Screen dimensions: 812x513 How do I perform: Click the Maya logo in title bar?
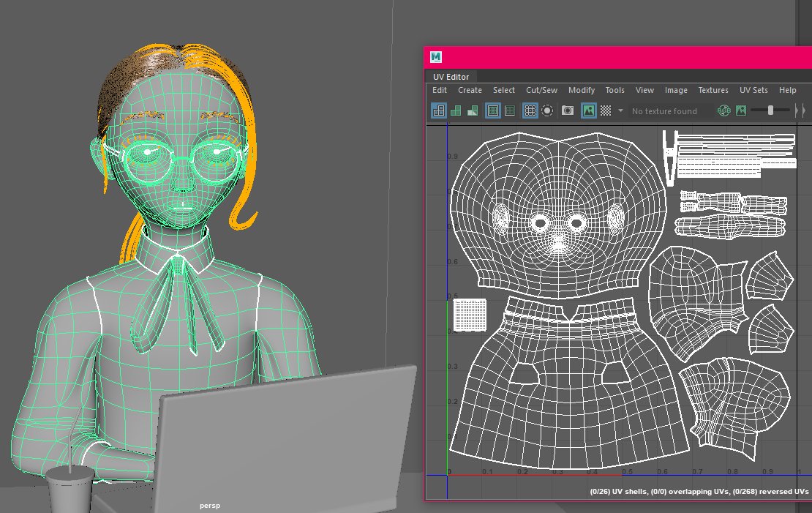[436, 57]
